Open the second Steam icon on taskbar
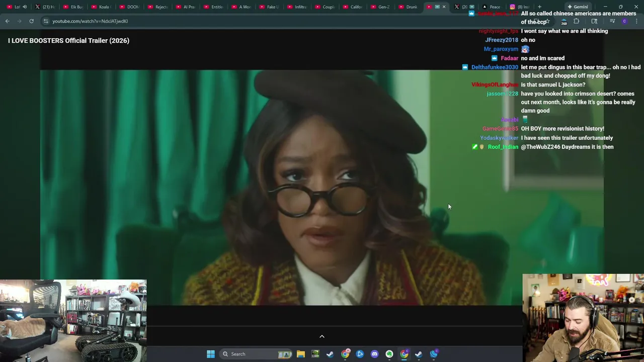 coord(419,354)
